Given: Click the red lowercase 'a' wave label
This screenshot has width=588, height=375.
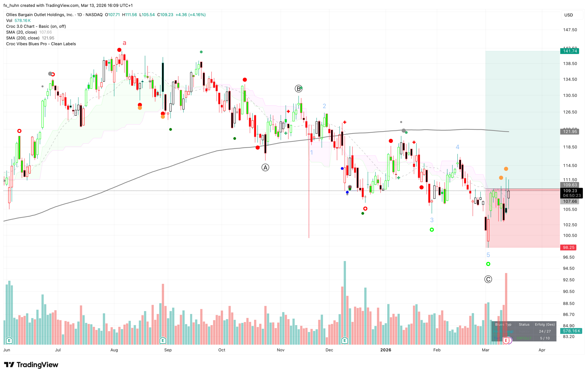Looking at the screenshot, I should pos(124,43).
